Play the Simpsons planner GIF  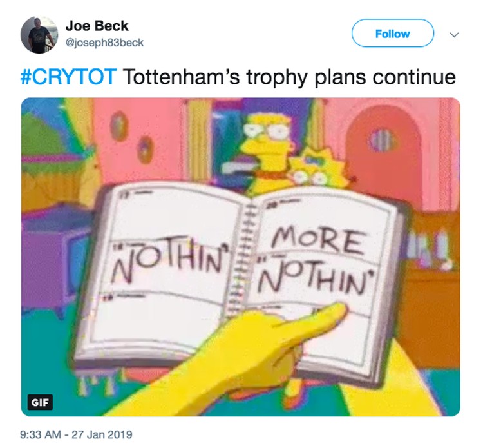[x=241, y=257]
